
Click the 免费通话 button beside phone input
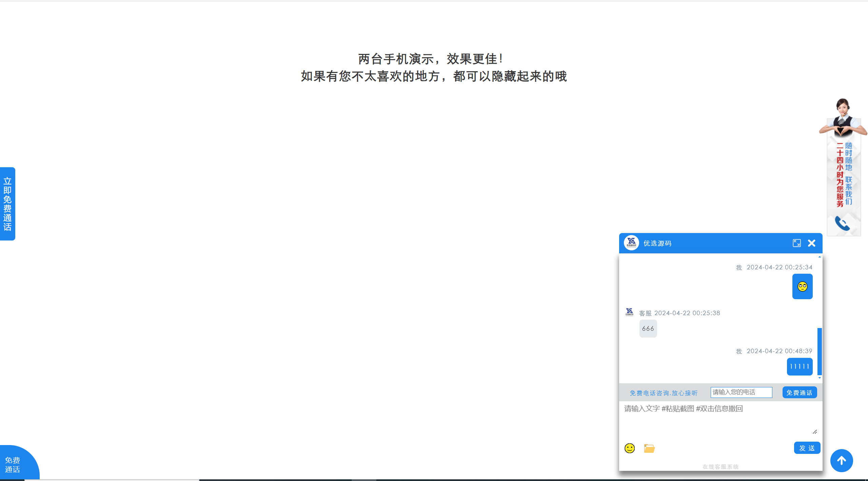coord(800,392)
